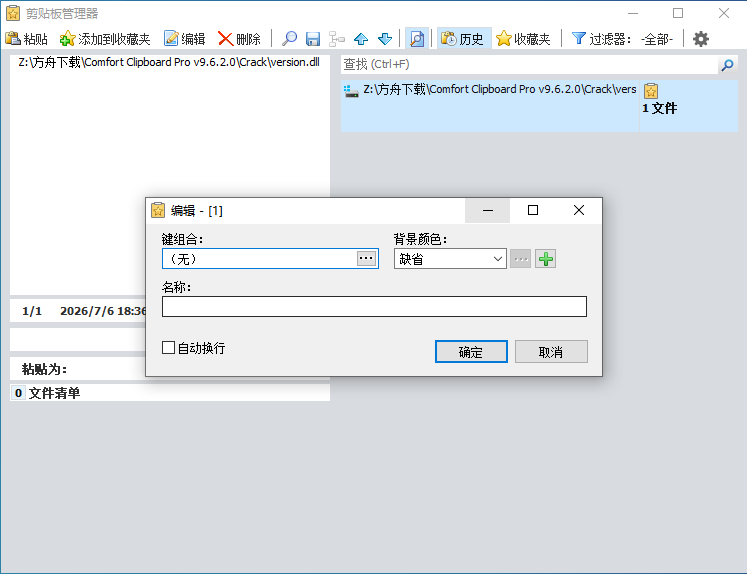Select the version.dll clipboard history entry
The image size is (747, 574).
click(539, 106)
